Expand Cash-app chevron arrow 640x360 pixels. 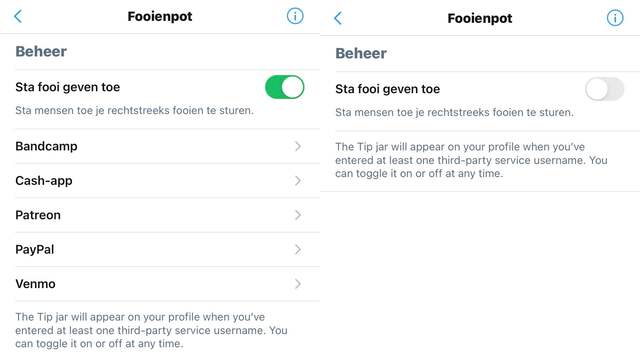[298, 180]
